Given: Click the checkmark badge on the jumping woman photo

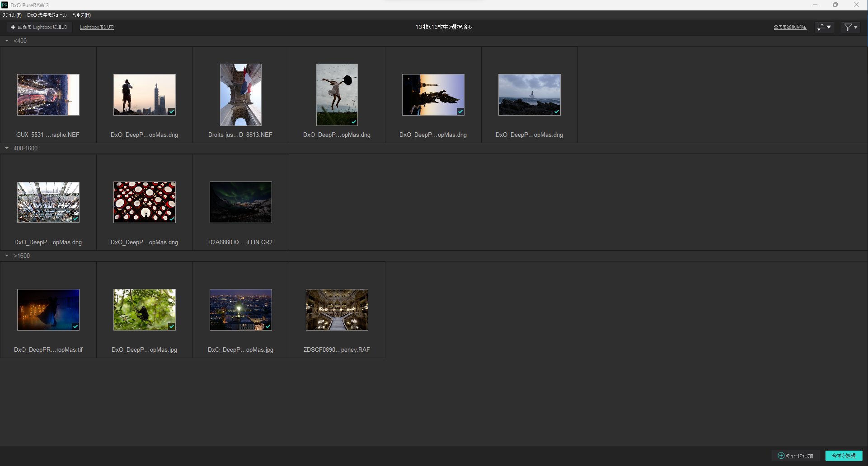Looking at the screenshot, I should pyautogui.click(x=354, y=122).
